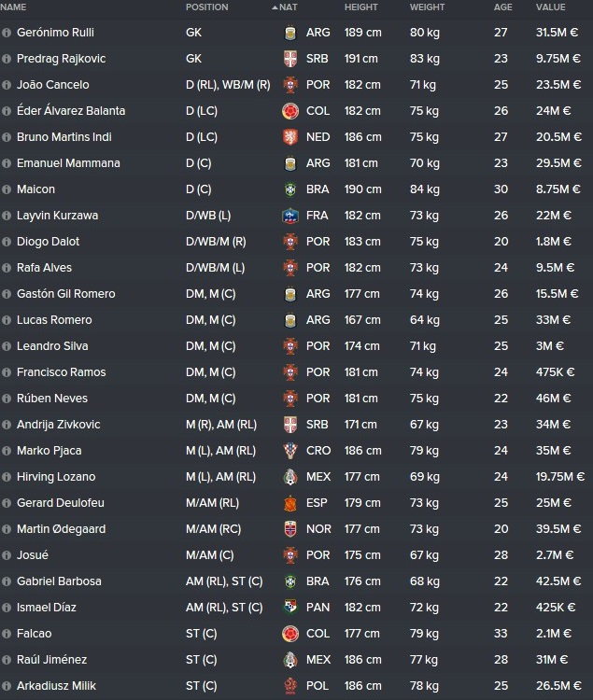
Task: Sort list by AGE column header
Action: [502, 7]
